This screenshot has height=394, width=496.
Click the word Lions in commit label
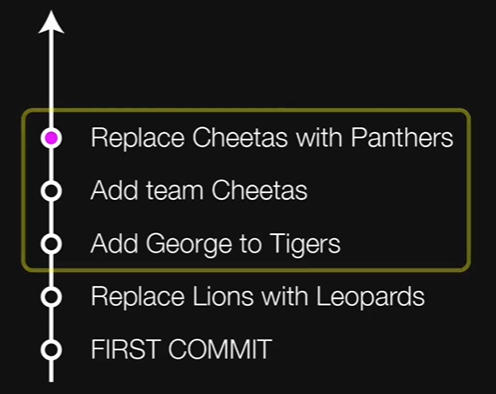[x=223, y=296]
